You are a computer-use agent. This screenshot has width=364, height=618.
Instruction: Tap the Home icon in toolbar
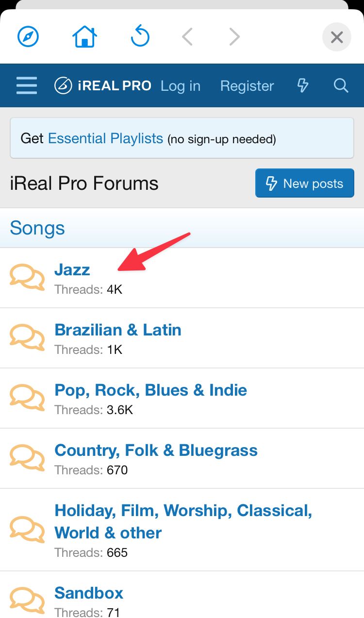84,37
